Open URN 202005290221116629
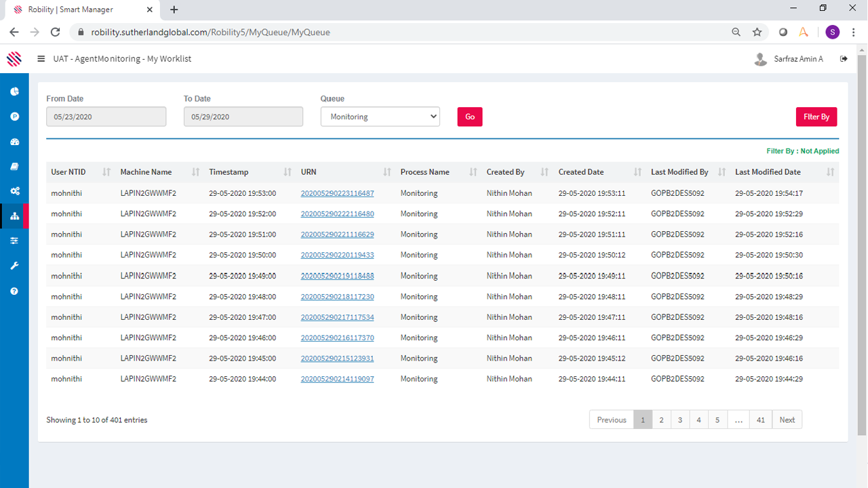Screen dimensions: 868x488 pyautogui.click(x=337, y=235)
